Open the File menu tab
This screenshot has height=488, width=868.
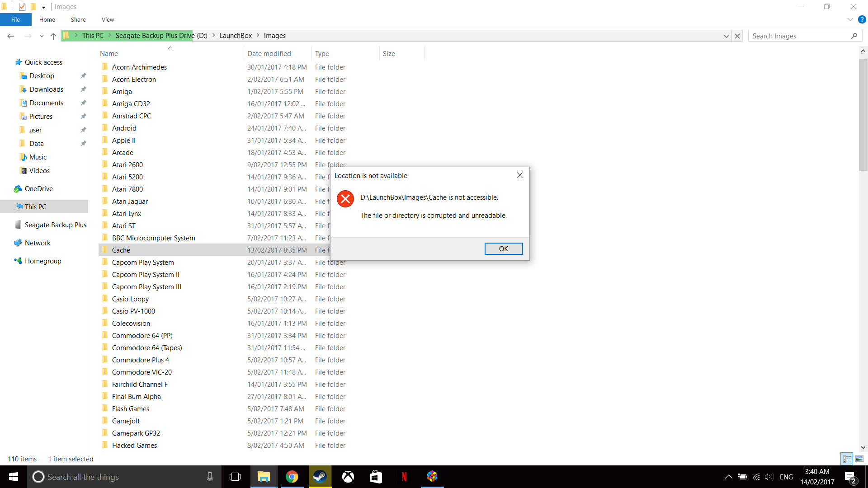pos(15,19)
